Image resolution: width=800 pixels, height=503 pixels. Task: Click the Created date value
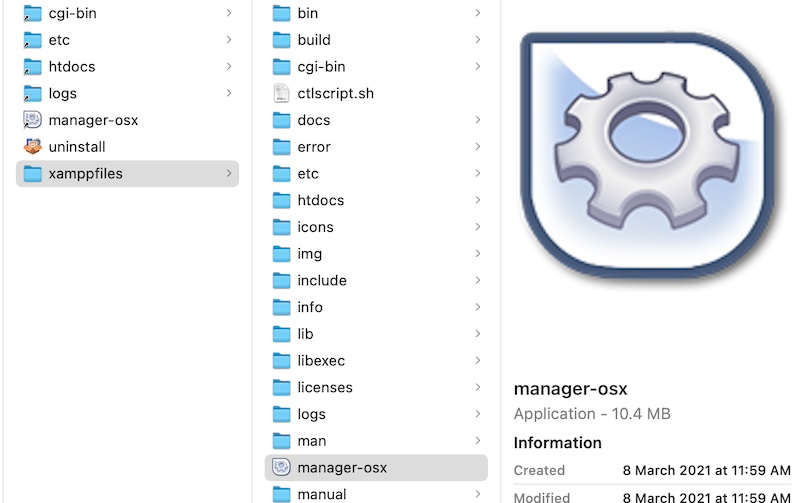click(706, 470)
